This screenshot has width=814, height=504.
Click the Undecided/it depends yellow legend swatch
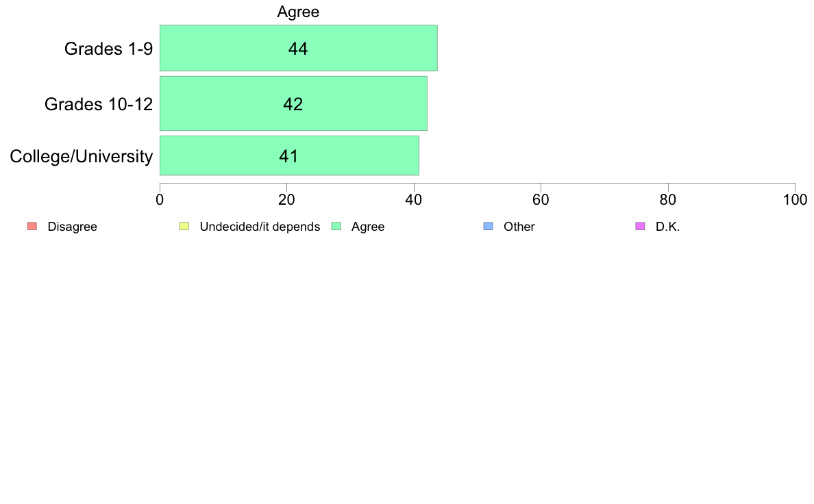point(184,226)
